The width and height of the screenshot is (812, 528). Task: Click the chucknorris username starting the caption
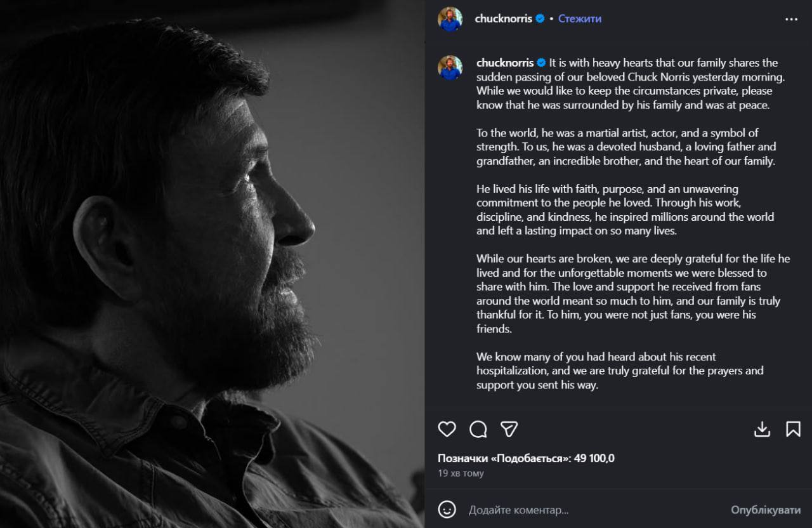(505, 63)
